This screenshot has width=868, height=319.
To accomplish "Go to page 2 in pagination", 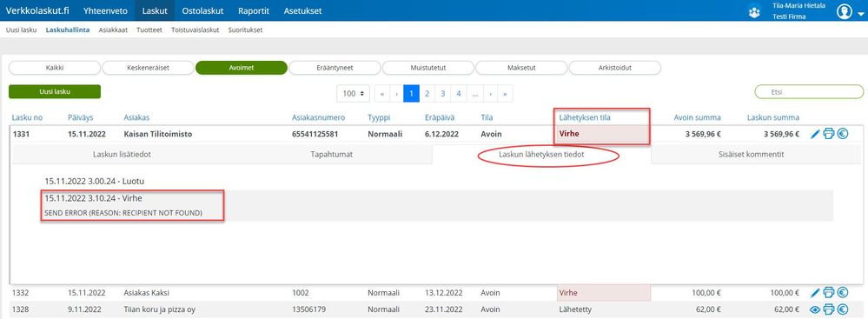I will tap(427, 94).
